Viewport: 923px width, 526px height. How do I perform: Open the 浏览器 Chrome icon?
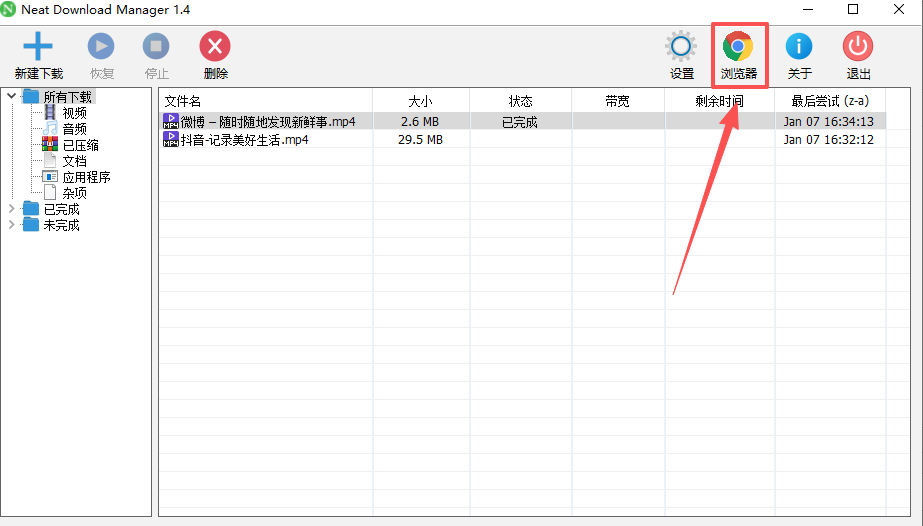tap(738, 46)
